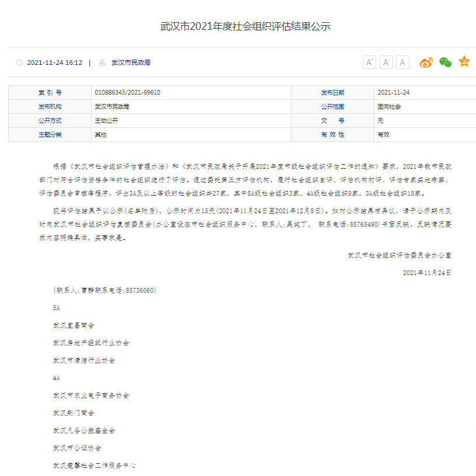Select the index number 010886343/2021-69610
Image resolution: width=476 pixels, height=476 pixels.
point(127,93)
